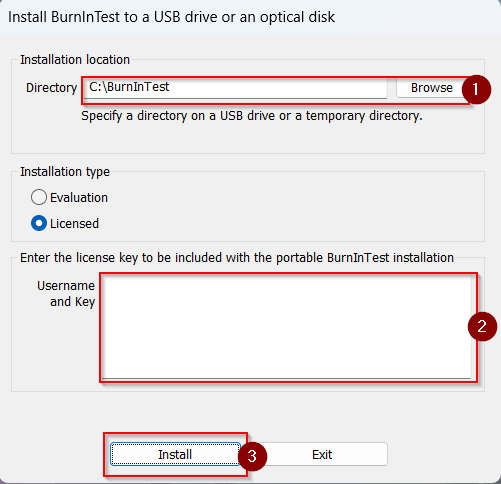The image size is (501, 484).
Task: Click the numbered marker 2 badge
Action: [482, 326]
